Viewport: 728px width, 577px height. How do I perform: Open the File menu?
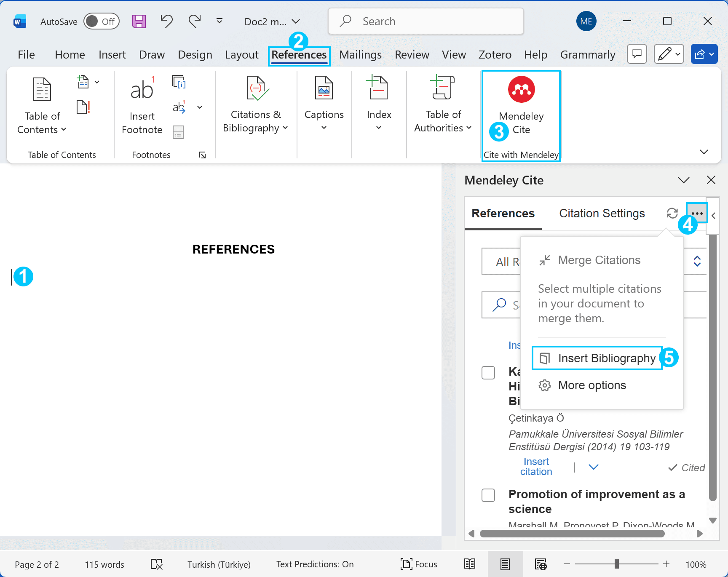point(26,55)
